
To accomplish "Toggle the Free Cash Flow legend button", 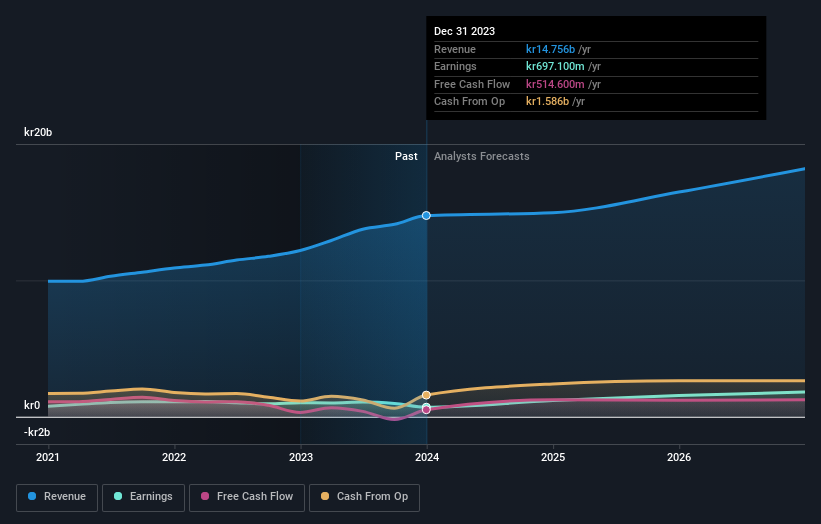I will point(247,497).
